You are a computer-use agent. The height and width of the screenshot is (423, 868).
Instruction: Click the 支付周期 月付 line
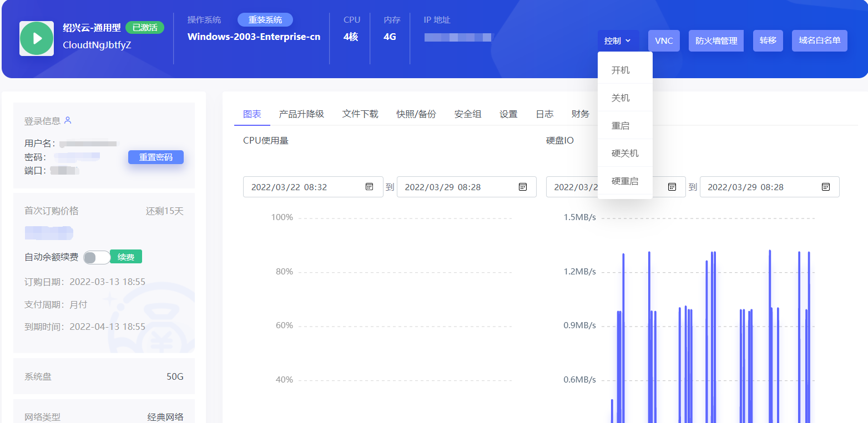click(x=56, y=304)
